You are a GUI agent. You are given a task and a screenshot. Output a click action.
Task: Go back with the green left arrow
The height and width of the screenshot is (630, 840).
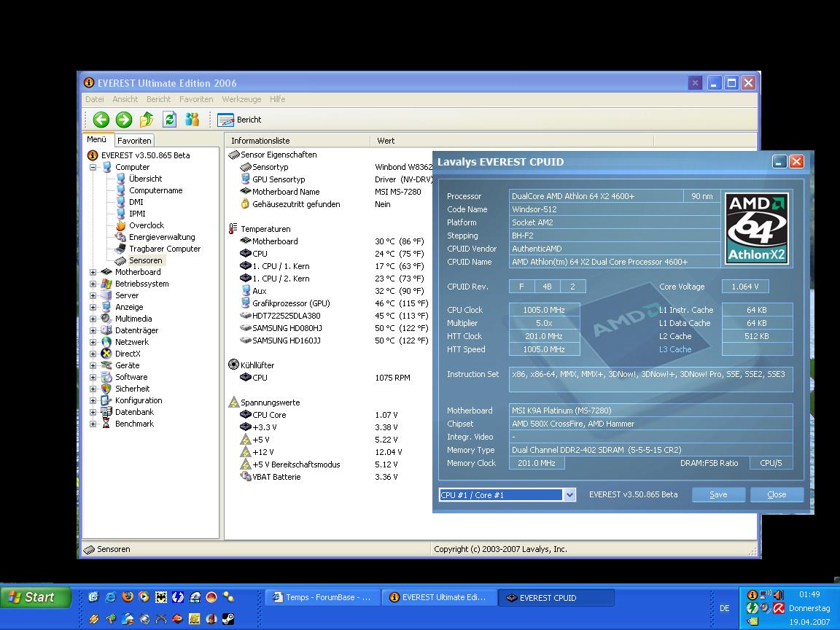[101, 120]
